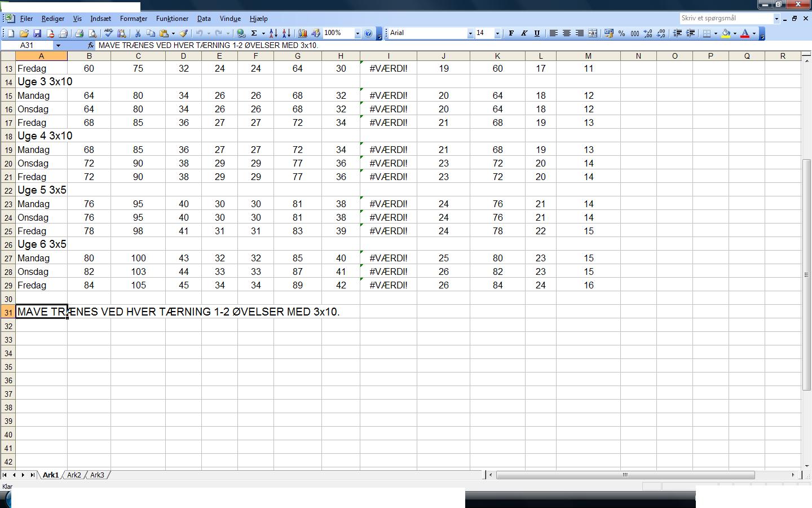Open the Filer menu
Image resolution: width=812 pixels, height=508 pixels.
[27, 19]
